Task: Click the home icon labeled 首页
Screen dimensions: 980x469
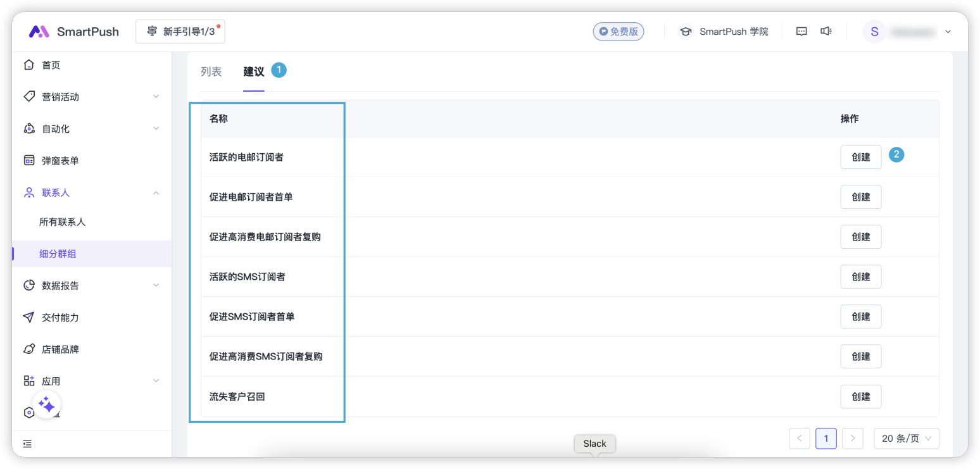Action: (29, 65)
